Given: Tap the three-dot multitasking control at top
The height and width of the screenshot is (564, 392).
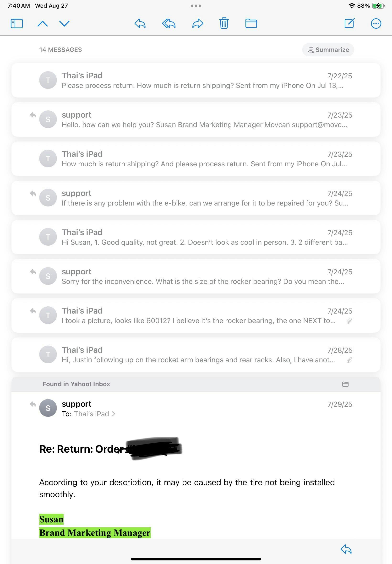Looking at the screenshot, I should (x=196, y=6).
